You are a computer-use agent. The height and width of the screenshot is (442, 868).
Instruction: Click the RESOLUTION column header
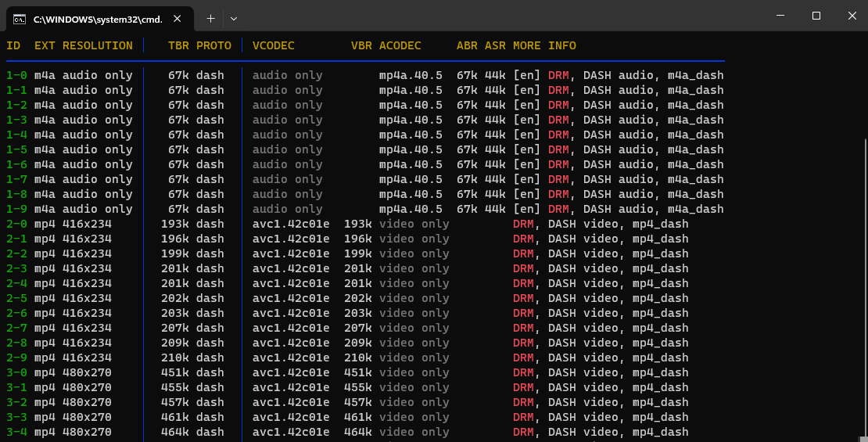[98, 45]
